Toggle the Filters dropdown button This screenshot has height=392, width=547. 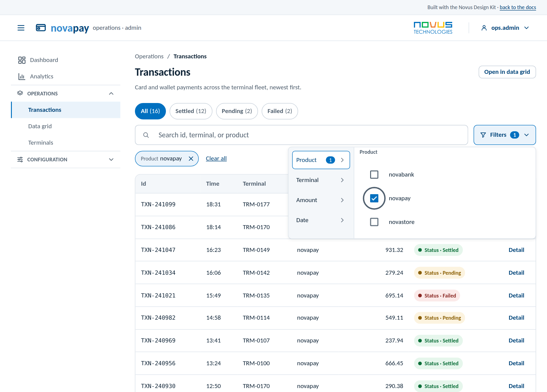(x=504, y=135)
